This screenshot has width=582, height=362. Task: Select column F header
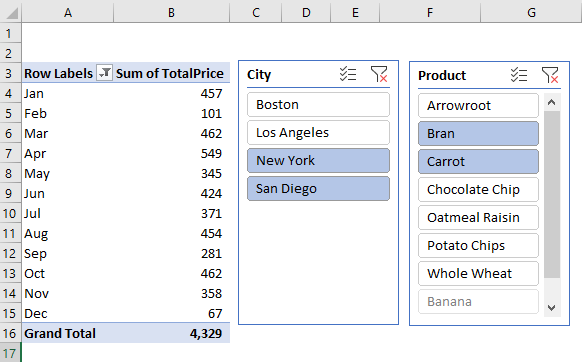coord(430,12)
